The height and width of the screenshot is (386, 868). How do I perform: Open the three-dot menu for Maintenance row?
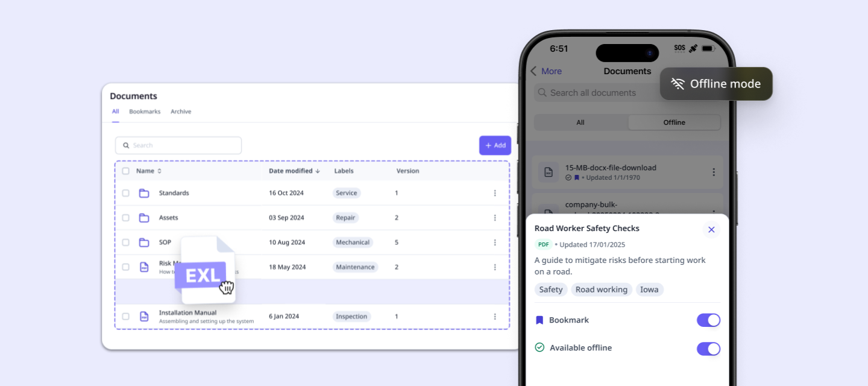coord(495,267)
